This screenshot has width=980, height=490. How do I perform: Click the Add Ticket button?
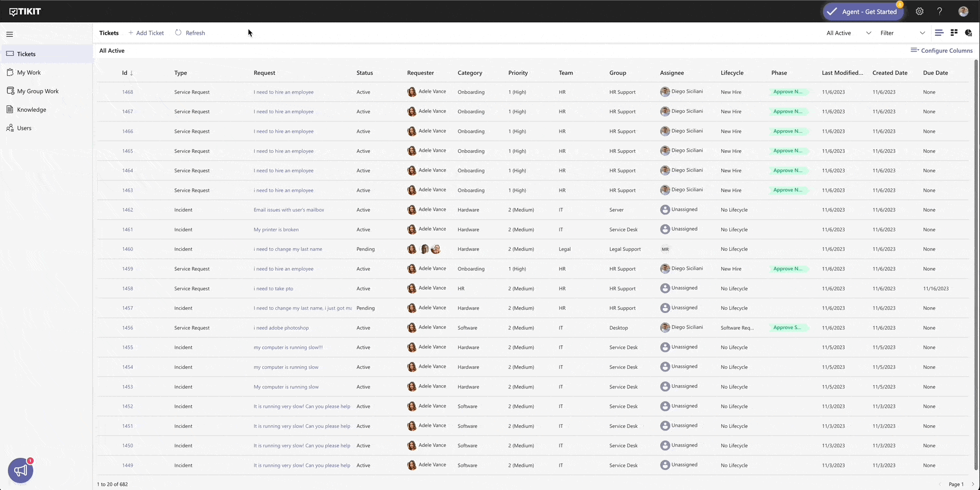click(146, 33)
